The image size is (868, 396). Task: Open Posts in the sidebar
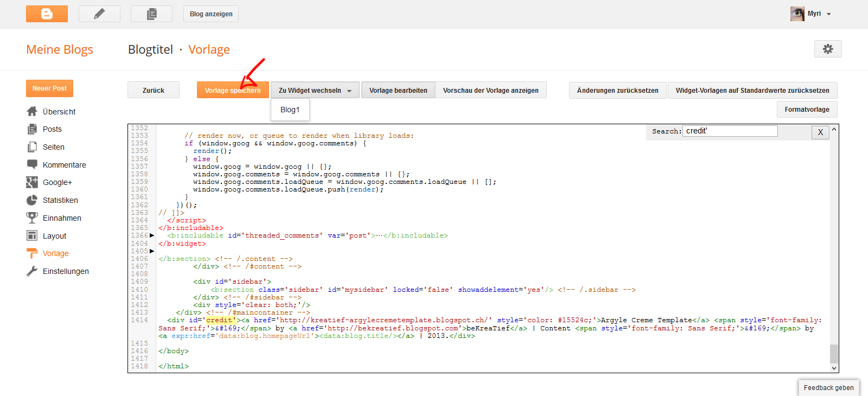[x=52, y=129]
